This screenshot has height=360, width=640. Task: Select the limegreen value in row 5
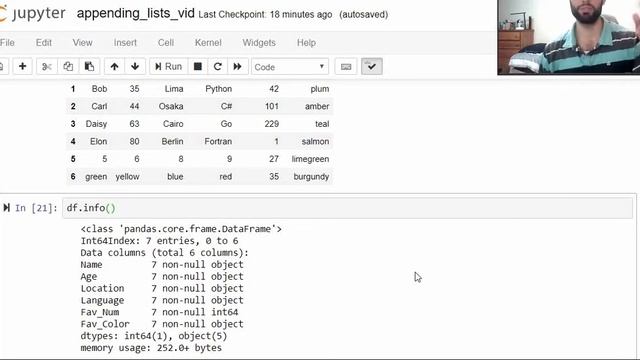310,159
